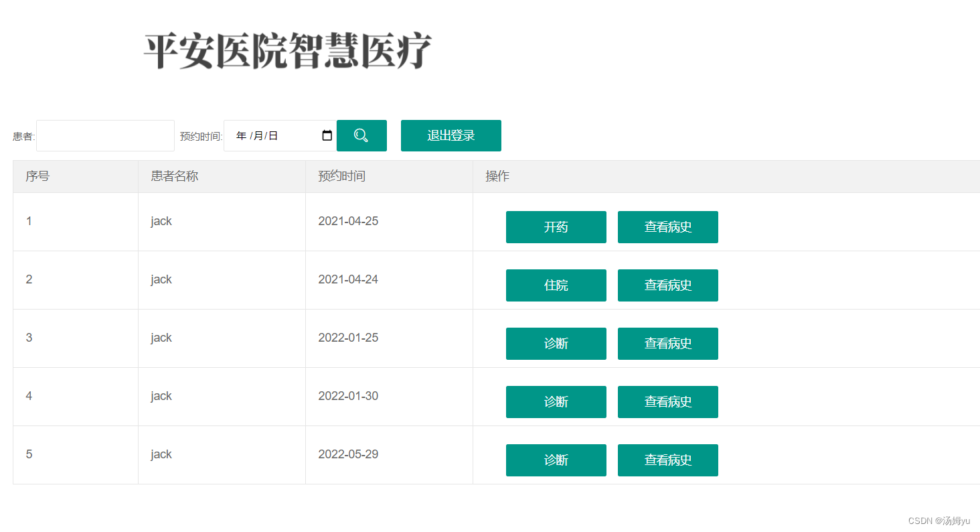Open the calendar date picker icon

[327, 135]
